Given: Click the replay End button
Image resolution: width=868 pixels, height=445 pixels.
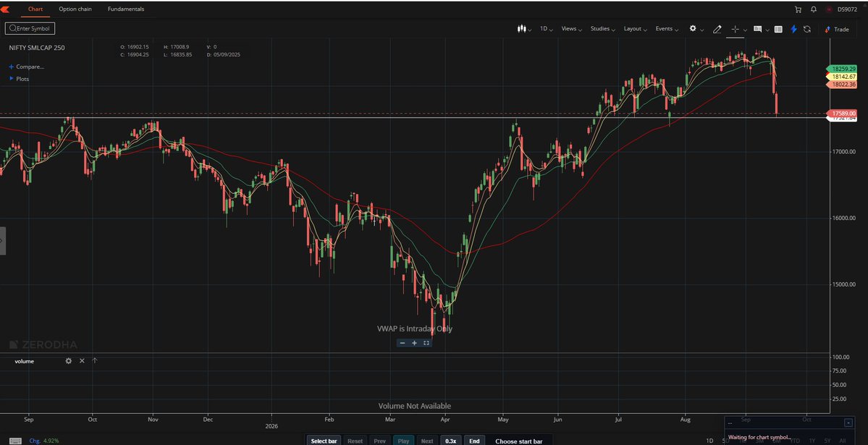Looking at the screenshot, I should click(474, 441).
